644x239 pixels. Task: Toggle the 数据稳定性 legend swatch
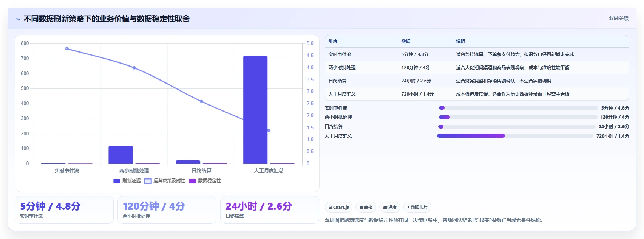tap(192, 181)
